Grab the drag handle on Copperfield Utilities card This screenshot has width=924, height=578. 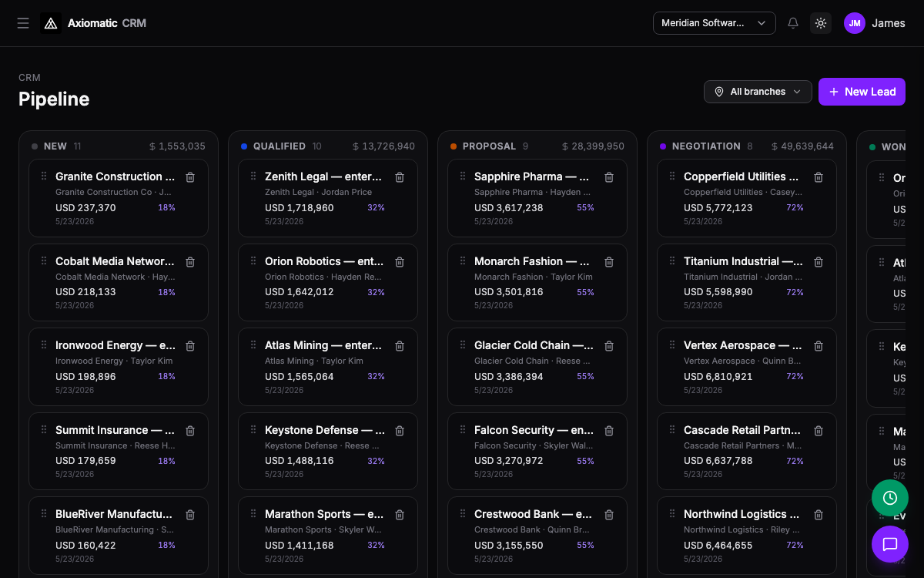[x=672, y=176]
